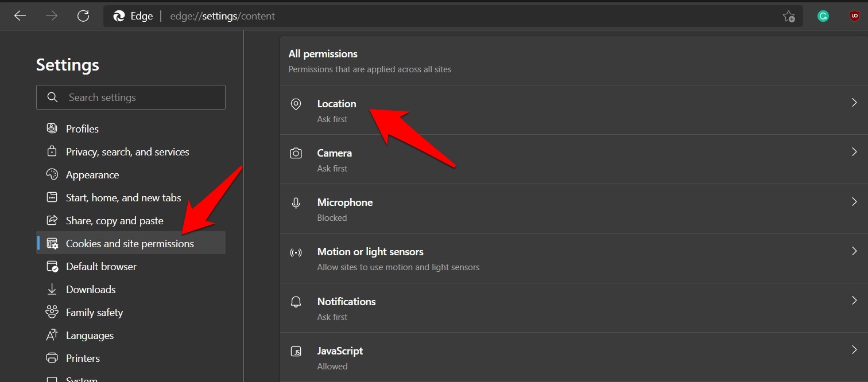Add page to favorites star icon
Image resolution: width=868 pixels, height=382 pixels.
(x=789, y=16)
